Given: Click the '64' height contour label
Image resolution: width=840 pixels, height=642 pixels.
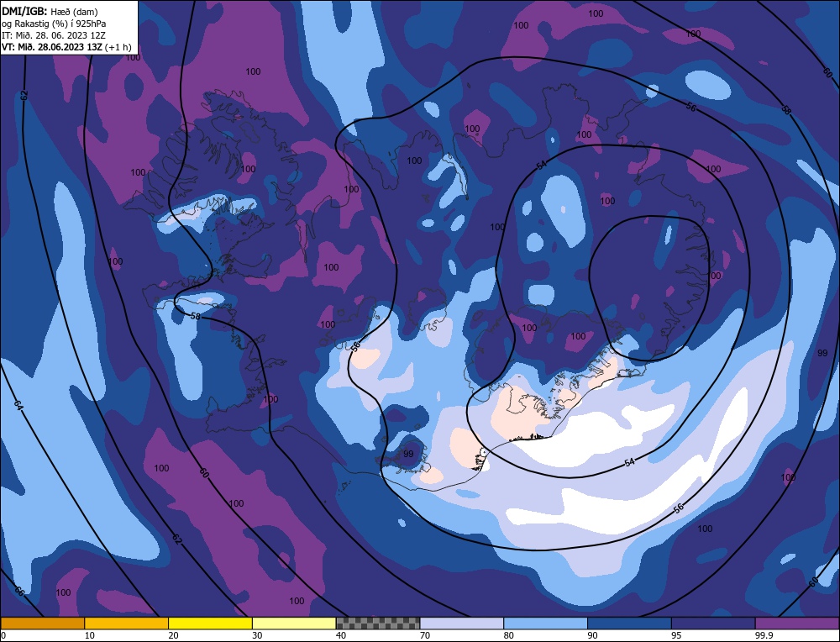Looking at the screenshot, I should tap(18, 406).
